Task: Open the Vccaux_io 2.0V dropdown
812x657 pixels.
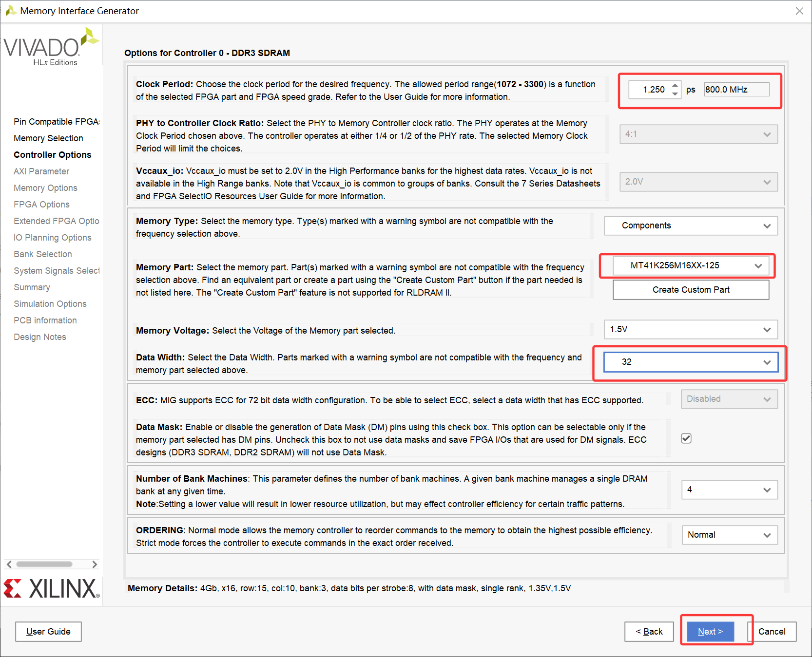Action: click(x=698, y=182)
